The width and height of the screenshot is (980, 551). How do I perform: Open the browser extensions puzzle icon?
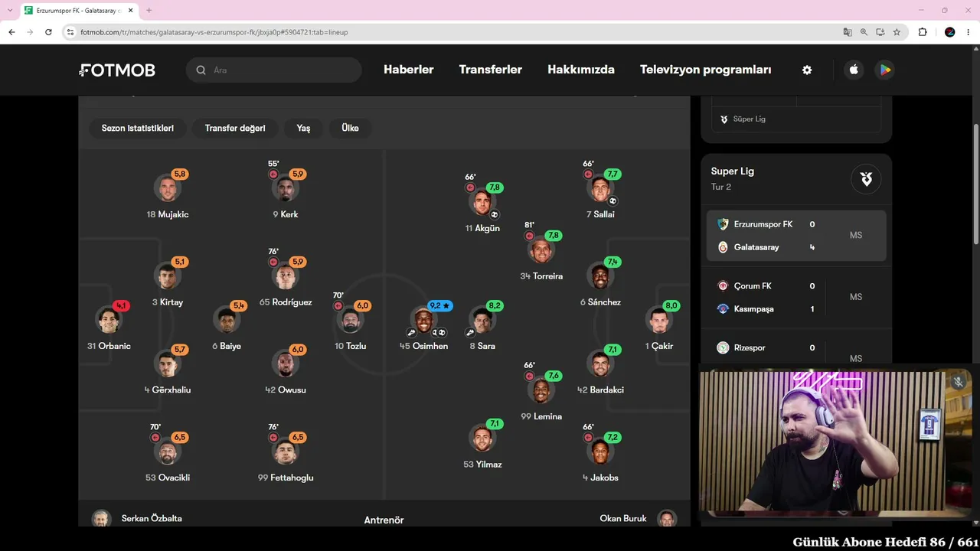coord(923,32)
